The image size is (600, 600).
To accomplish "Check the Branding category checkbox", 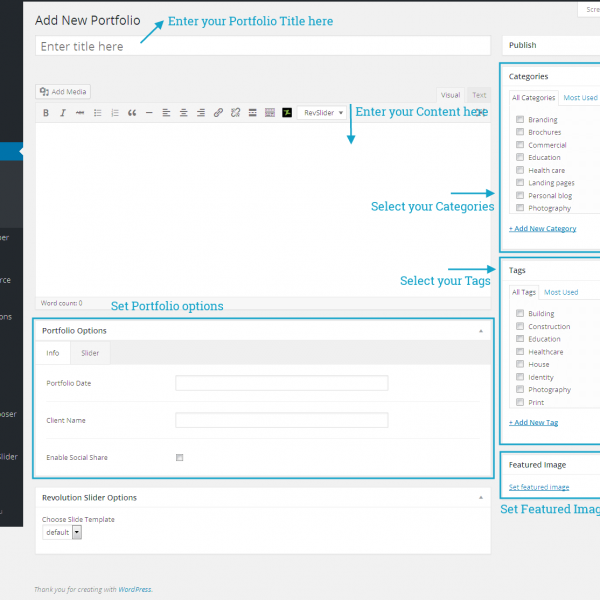I will [519, 120].
